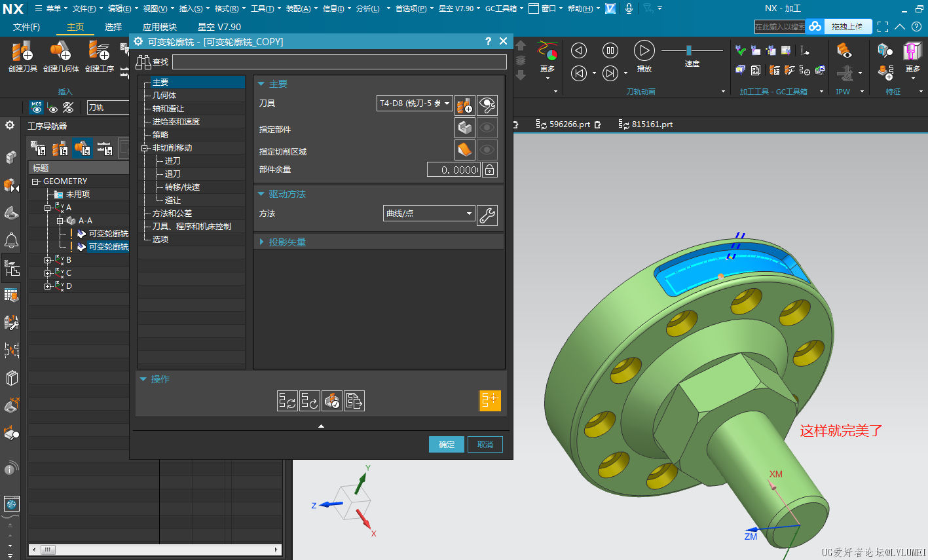Click the binoculars 查找 find icon
The image size is (928, 560).
tap(143, 62)
